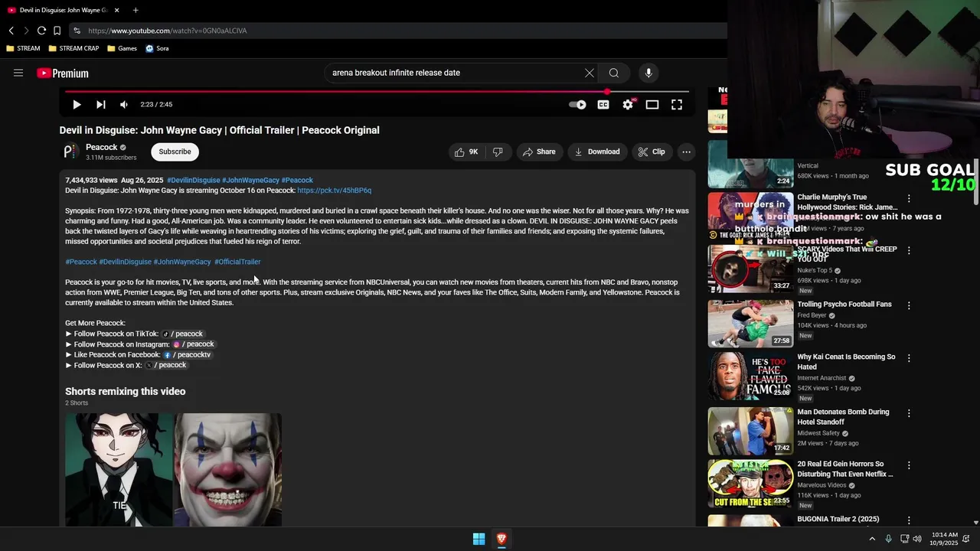Open Peacock Facebook peacocktv link
The width and height of the screenshot is (980, 551).
pyautogui.click(x=187, y=355)
